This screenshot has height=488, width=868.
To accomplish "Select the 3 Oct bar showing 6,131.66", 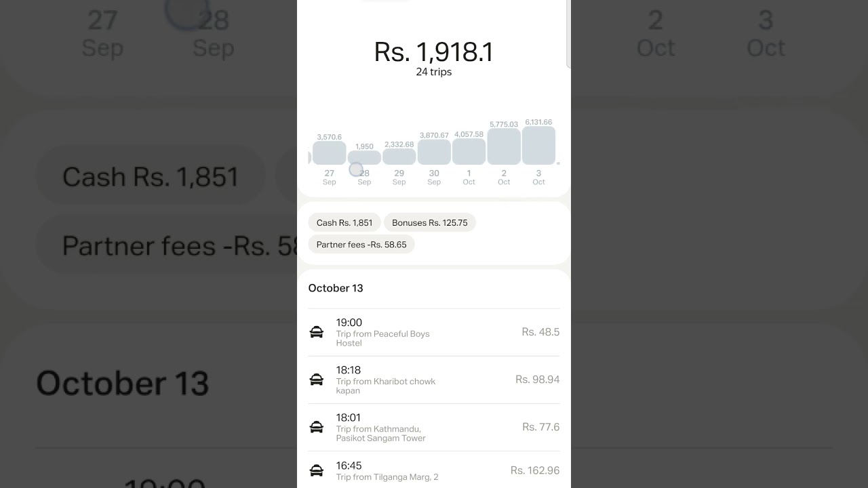I will click(x=538, y=145).
